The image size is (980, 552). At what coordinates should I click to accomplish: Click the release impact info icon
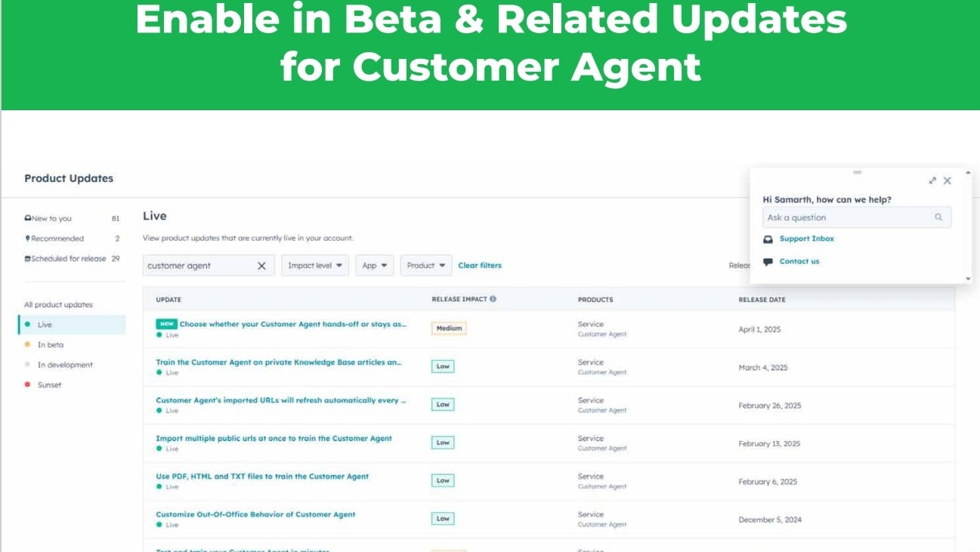[x=493, y=299]
